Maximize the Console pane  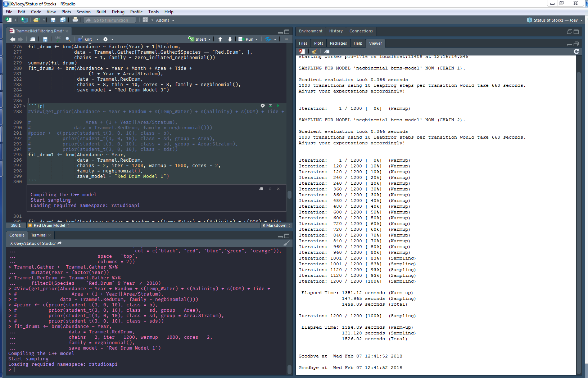[287, 236]
